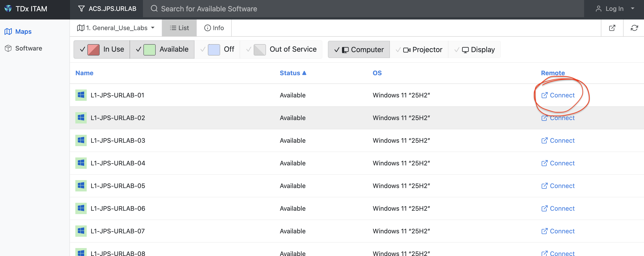Click the Windows icon for L1-JPS-URLAB-07
Viewport: 644px width, 256px height.
[x=81, y=231]
